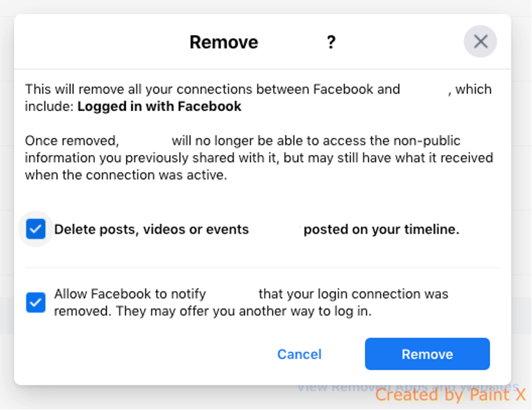Close the Remove dialog using the X icon
The image size is (532, 410).
coord(480,42)
